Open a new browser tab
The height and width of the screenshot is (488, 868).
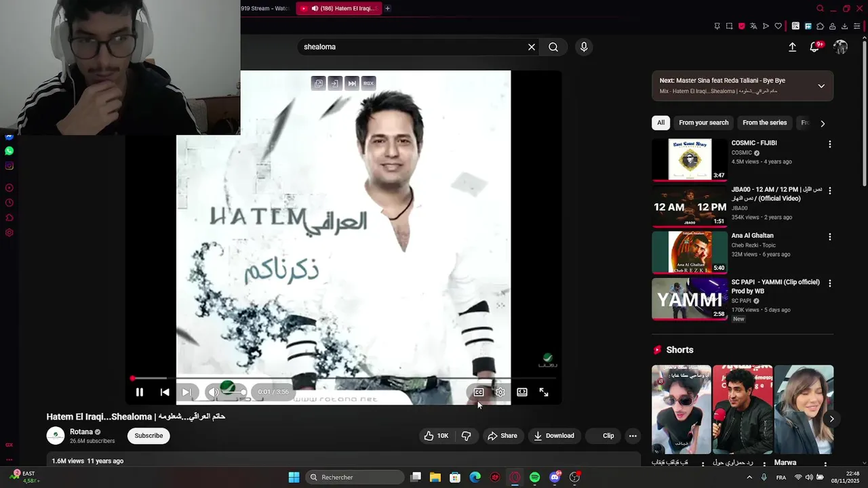coord(387,8)
